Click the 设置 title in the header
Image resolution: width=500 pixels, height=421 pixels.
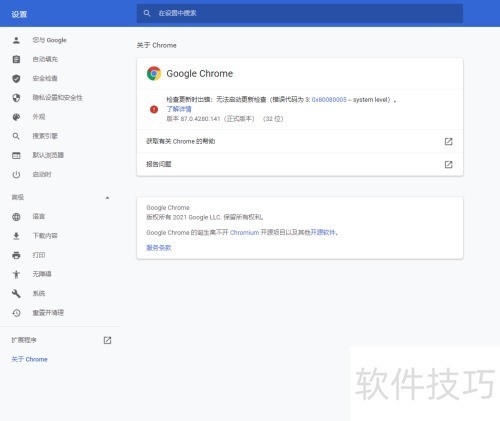[x=19, y=14]
